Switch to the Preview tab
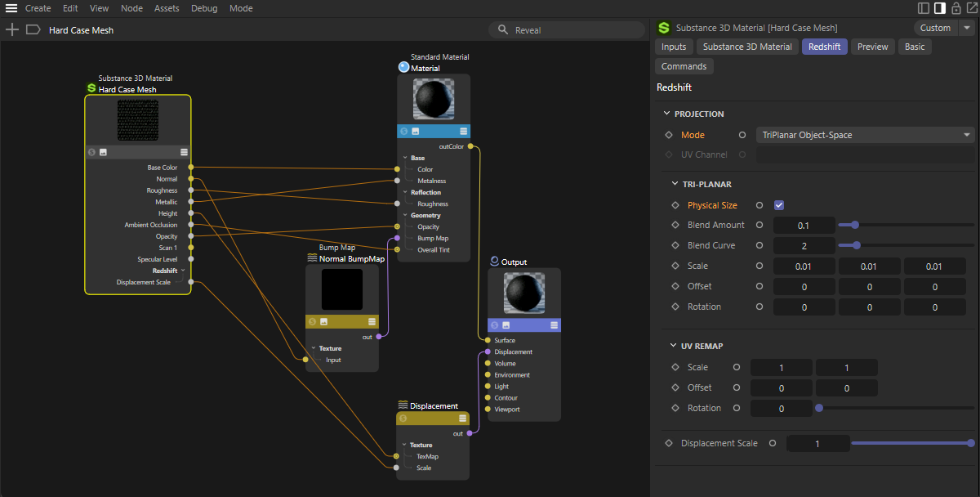Image resolution: width=980 pixels, height=497 pixels. 872,47
